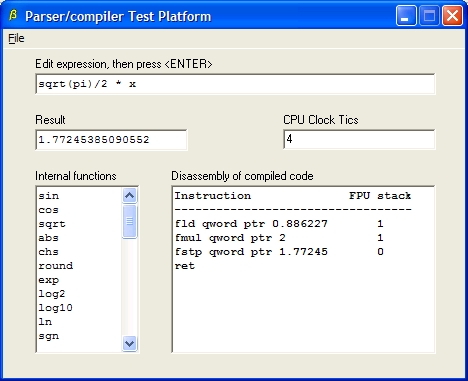Select sgn function from the list
The width and height of the screenshot is (468, 381).
(x=48, y=336)
